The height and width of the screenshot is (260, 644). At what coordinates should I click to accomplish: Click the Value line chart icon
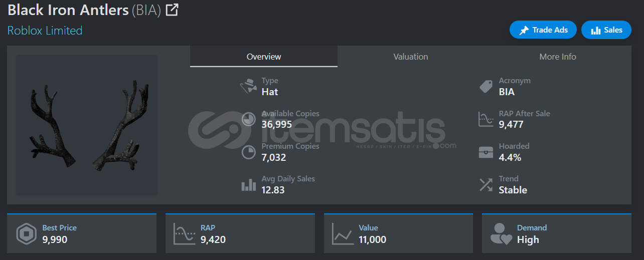point(343,234)
